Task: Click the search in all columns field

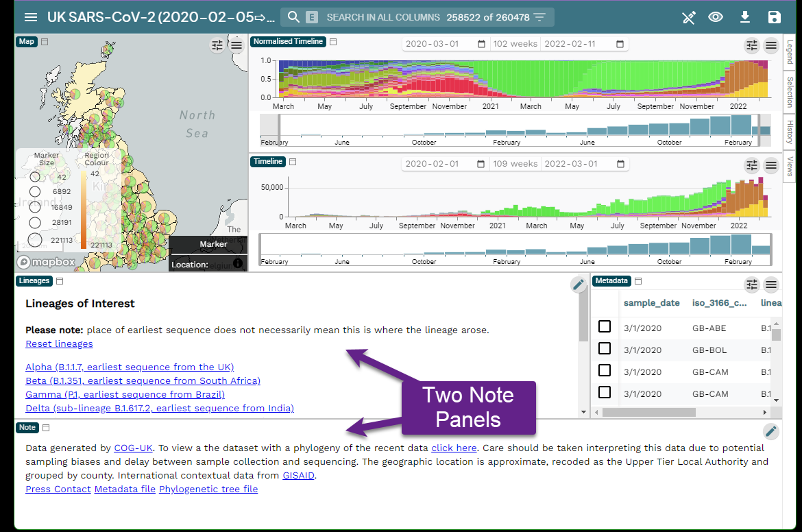Action: pos(383,17)
